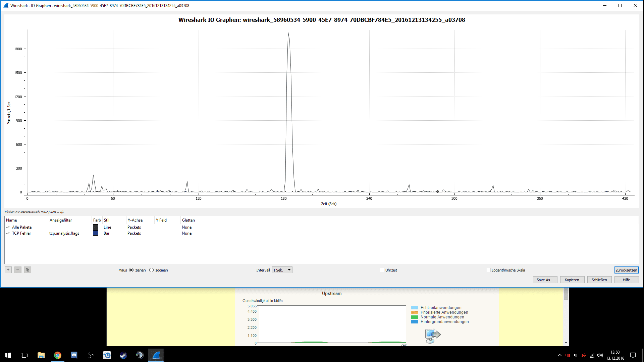The image size is (644, 362).
Task: Click the computer transfer icon in Upstream panel
Action: pyautogui.click(x=433, y=336)
